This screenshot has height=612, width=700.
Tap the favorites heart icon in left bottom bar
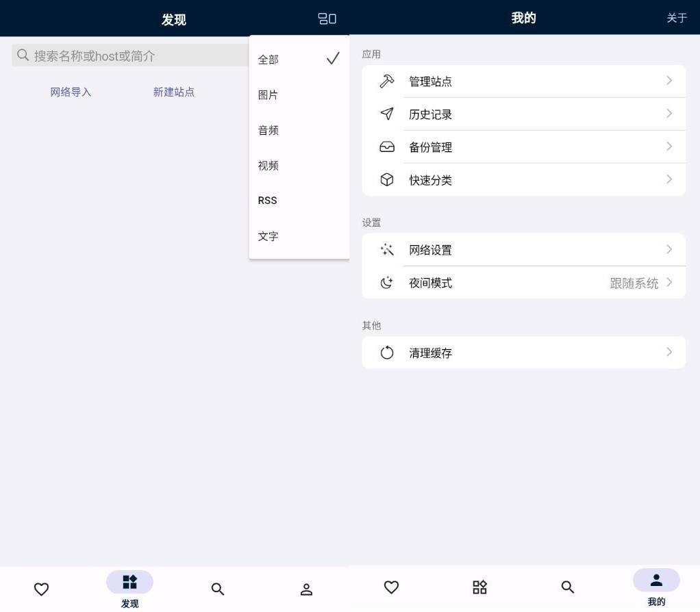coord(42,589)
